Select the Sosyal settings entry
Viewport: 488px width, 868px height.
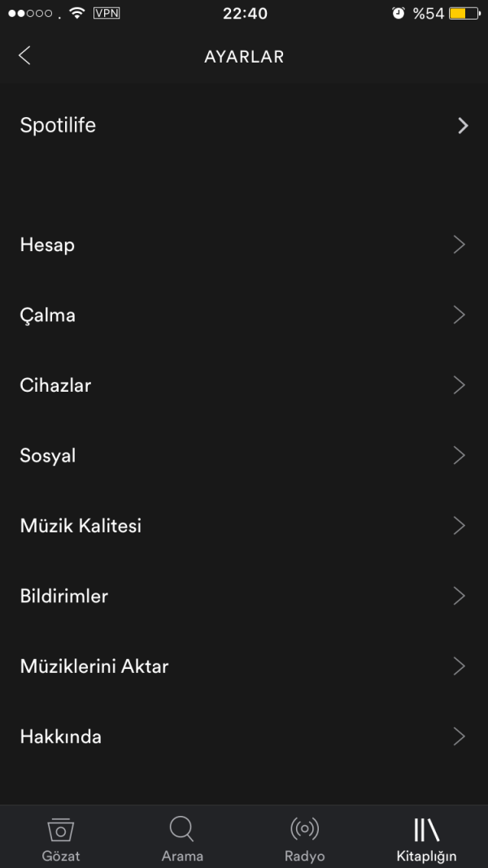click(x=244, y=456)
